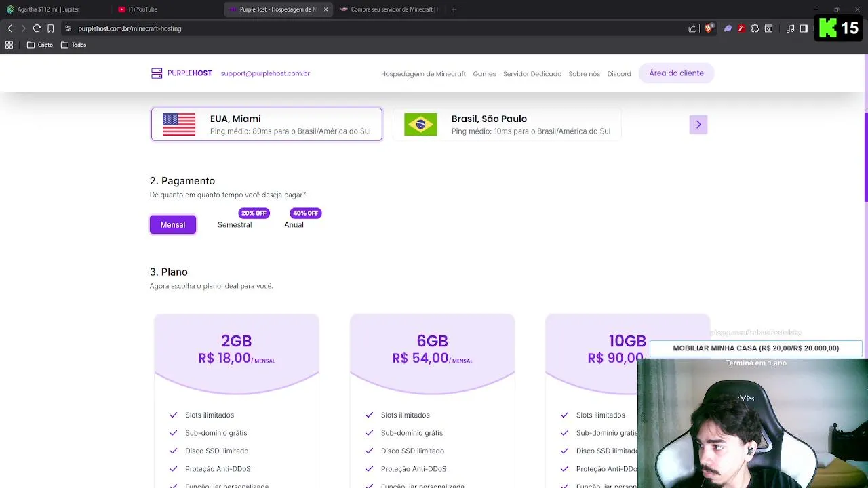This screenshot has height=488, width=868.
Task: Open the apps grid in bookmarks bar
Action: [9, 45]
